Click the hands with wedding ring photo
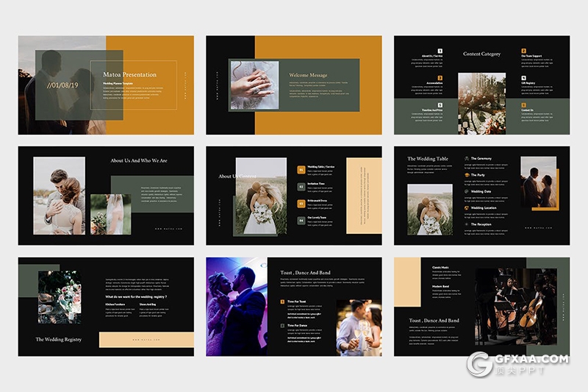Screen dimensions: 588x392 click(254, 85)
